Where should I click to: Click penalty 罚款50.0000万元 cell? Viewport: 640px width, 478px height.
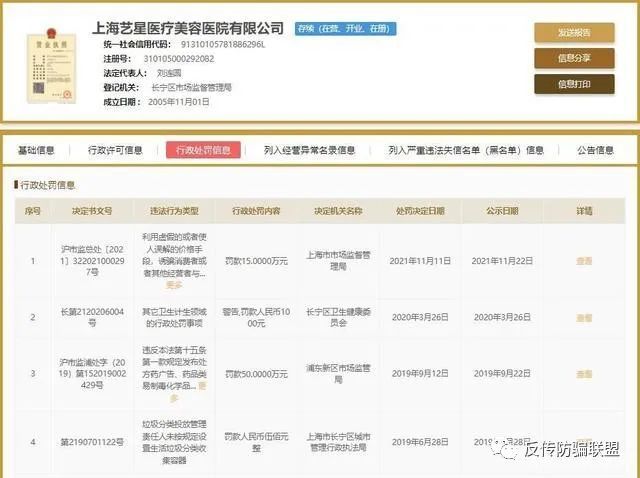[256, 374]
